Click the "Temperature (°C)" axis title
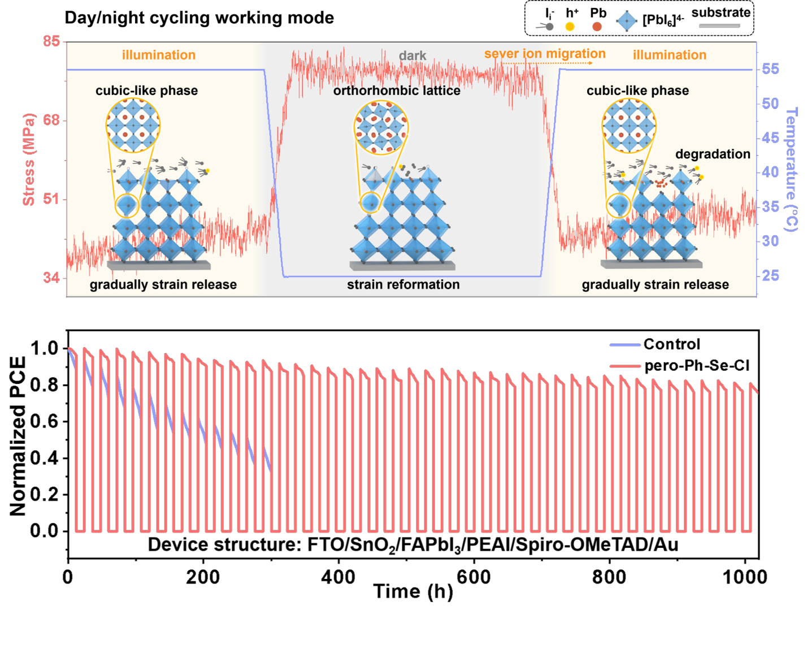The width and height of the screenshot is (812, 653). click(792, 170)
